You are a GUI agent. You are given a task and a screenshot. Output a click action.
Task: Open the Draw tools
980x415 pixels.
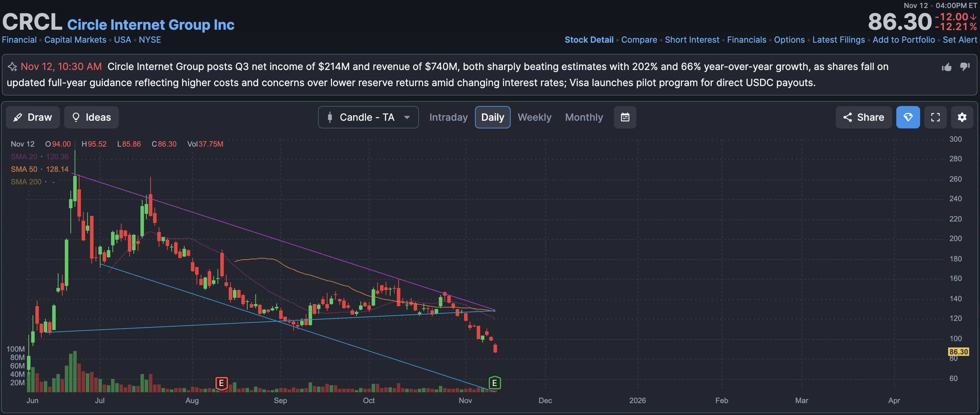(33, 117)
